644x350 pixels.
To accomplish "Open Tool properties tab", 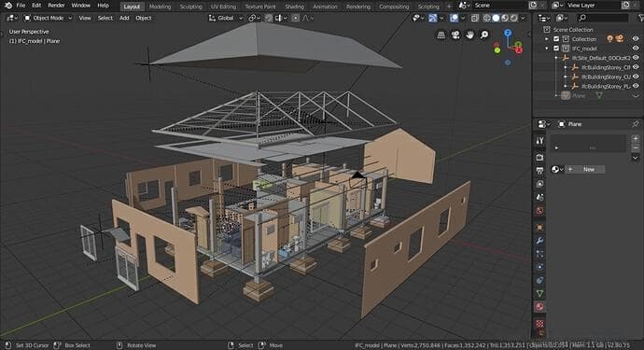I will click(x=539, y=141).
